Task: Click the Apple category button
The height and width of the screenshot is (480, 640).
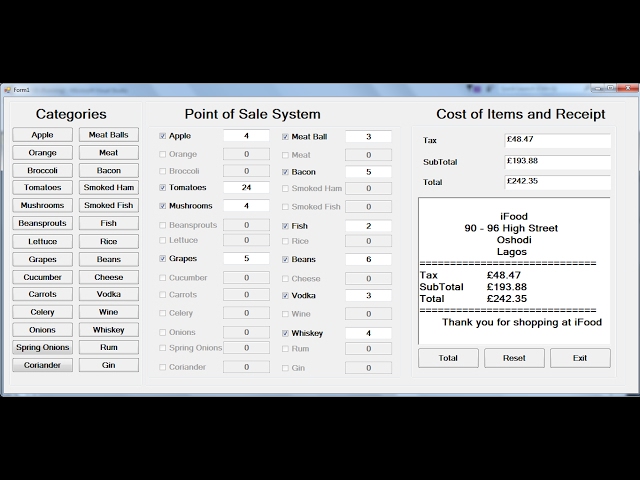Action: (42, 135)
